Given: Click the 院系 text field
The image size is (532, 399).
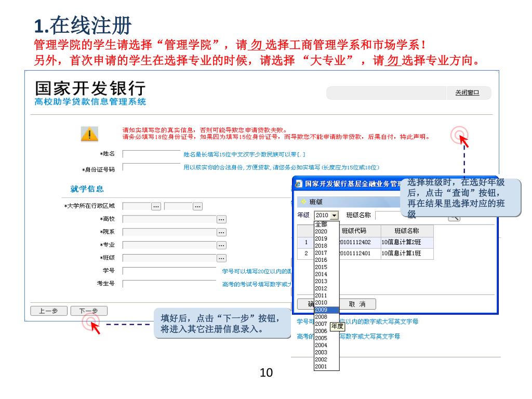Looking at the screenshot, I should (170, 232).
